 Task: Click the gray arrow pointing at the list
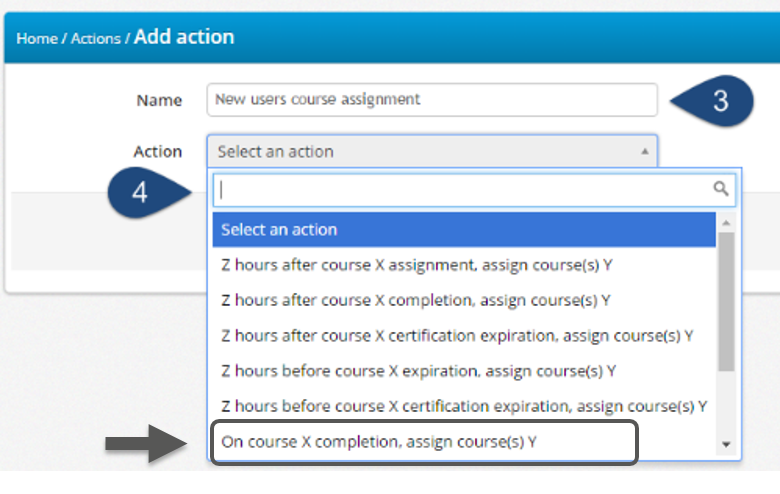(142, 442)
